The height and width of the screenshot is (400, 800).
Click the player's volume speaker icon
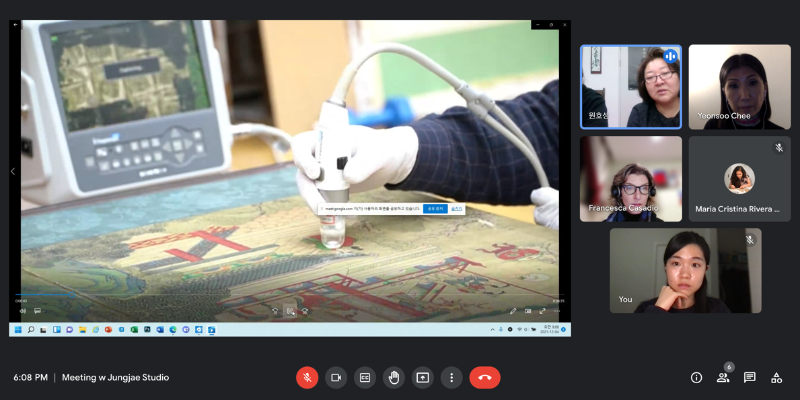pos(22,311)
